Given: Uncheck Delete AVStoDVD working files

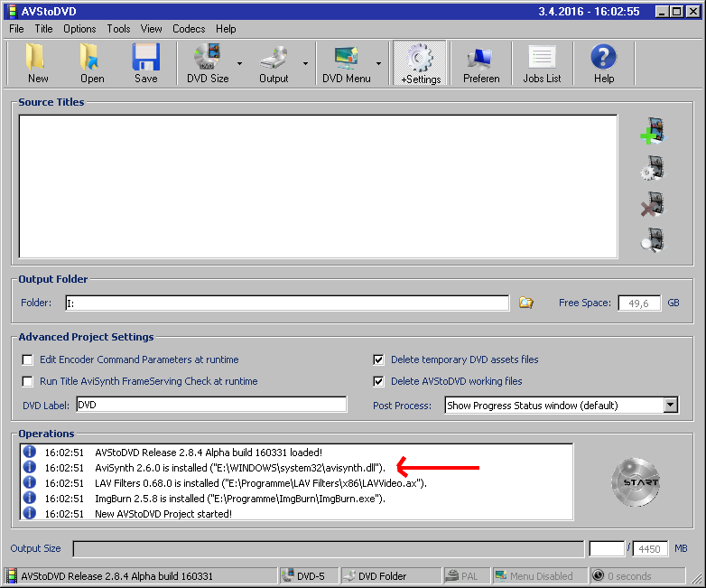Looking at the screenshot, I should tap(378, 381).
